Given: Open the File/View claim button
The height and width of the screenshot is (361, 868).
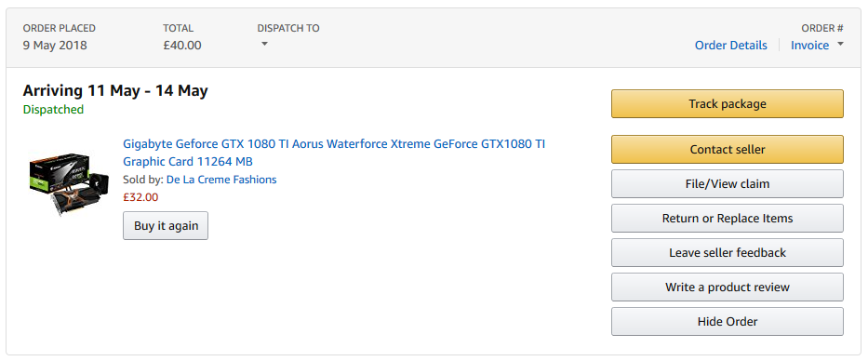Looking at the screenshot, I should coord(728,184).
